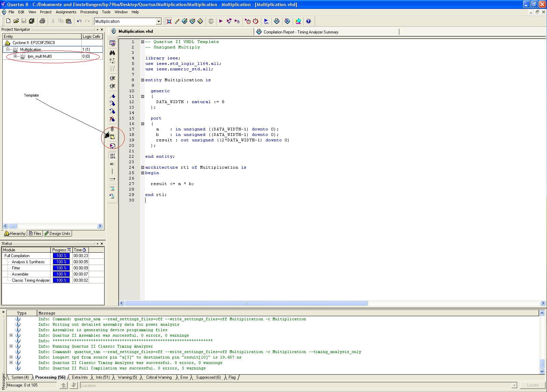The image size is (547, 392).
Task: Close the Status panel
Action: pyautogui.click(x=102, y=243)
